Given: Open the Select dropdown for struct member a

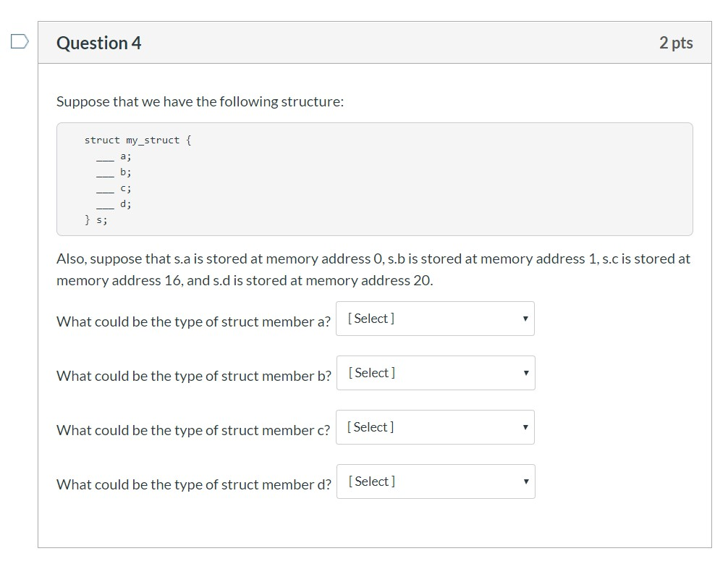Looking at the screenshot, I should (435, 319).
